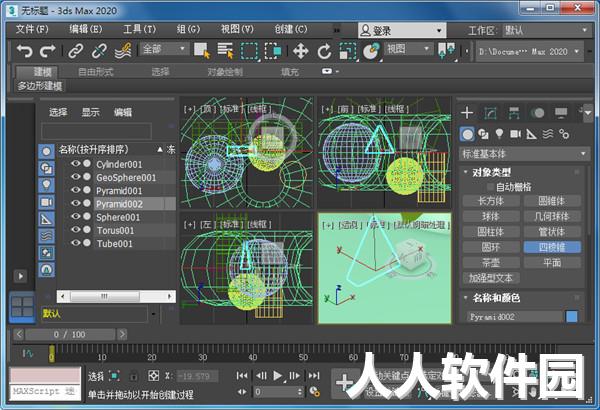Screen dimensions: 600x410
Task: Toggle visibility eye of Tube001
Action: coord(75,243)
